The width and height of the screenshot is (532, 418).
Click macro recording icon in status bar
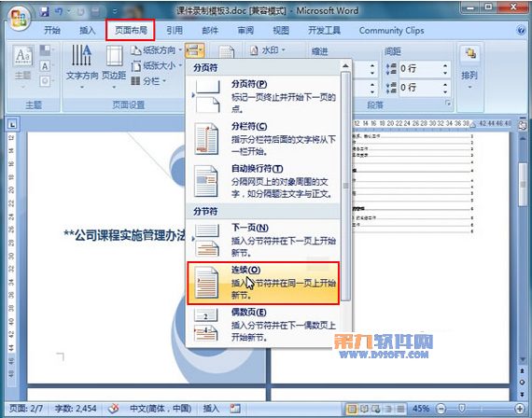point(235,408)
